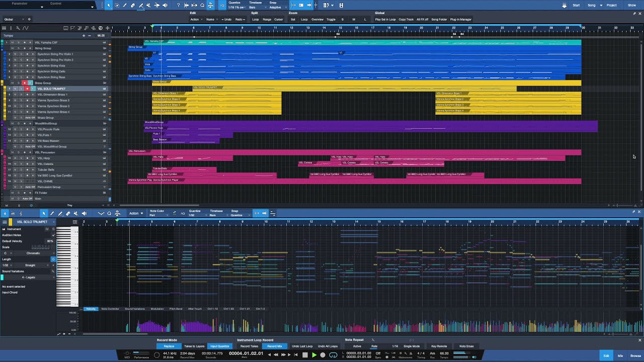644x362 pixels.
Task: Switch to the Modulation tab
Action: pos(157,309)
